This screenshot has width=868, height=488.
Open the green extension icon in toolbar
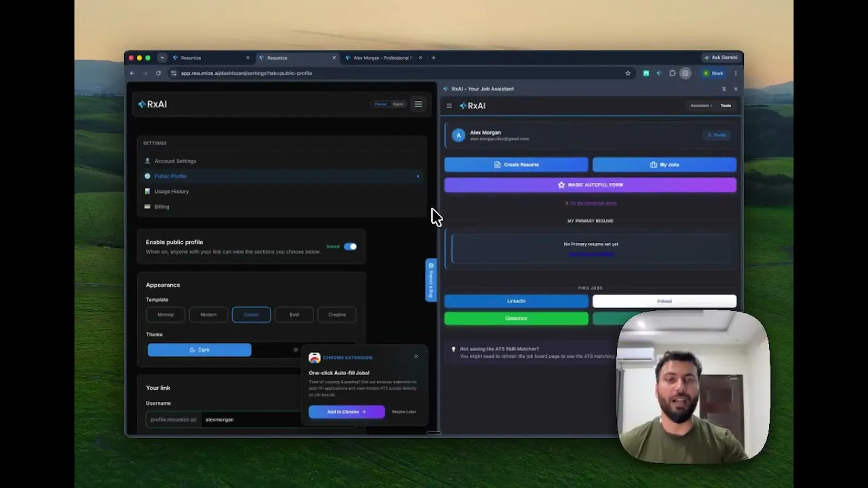[x=646, y=73]
